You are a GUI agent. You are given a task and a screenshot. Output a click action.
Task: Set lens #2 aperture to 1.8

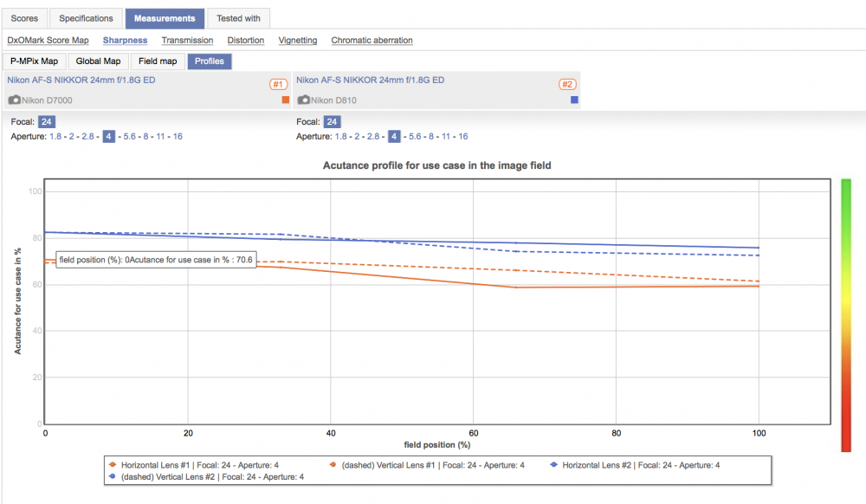pyautogui.click(x=340, y=136)
